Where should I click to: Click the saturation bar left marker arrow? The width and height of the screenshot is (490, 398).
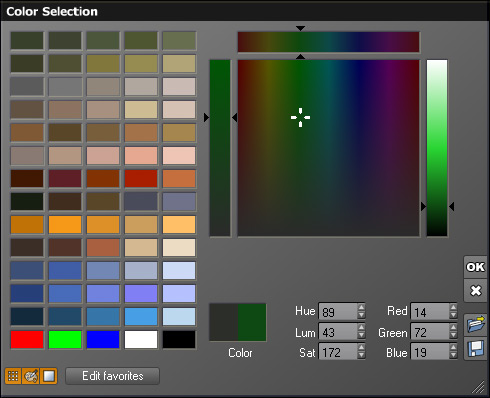click(x=206, y=117)
